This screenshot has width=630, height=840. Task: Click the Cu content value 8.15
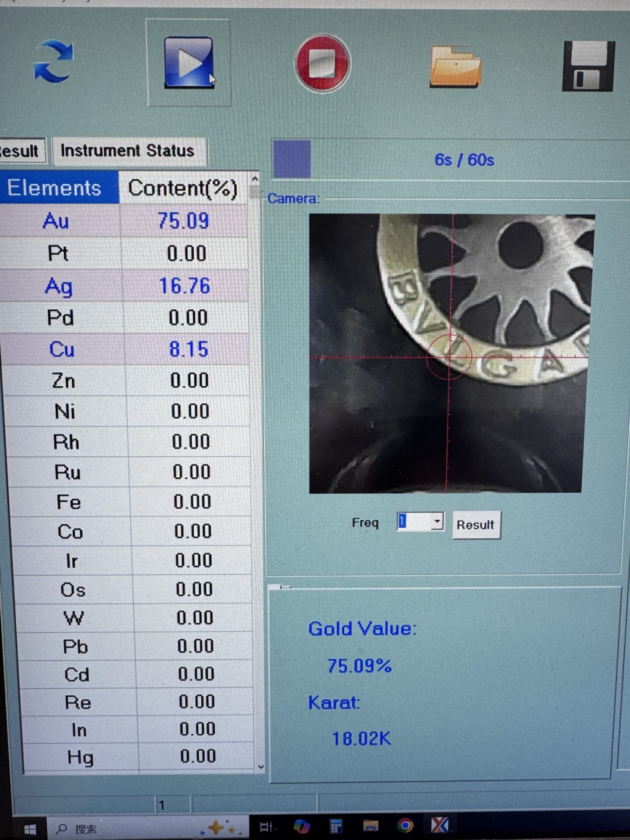tap(189, 349)
